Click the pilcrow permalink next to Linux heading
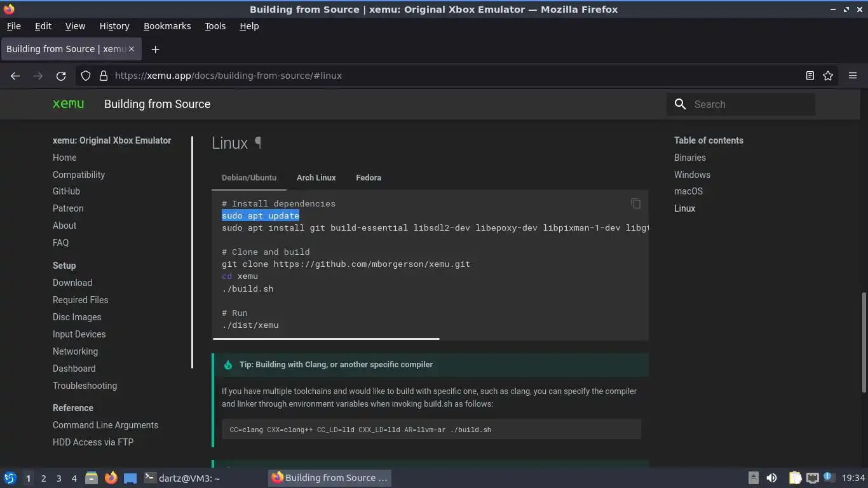 point(258,143)
